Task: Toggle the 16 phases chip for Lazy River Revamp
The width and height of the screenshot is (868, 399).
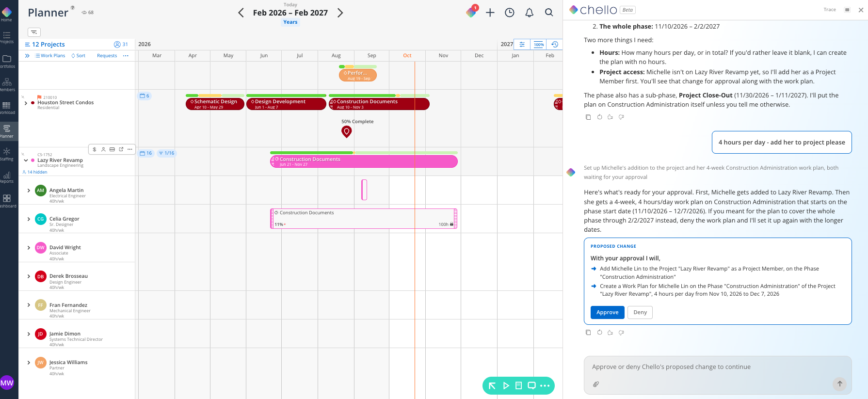Action: point(146,153)
